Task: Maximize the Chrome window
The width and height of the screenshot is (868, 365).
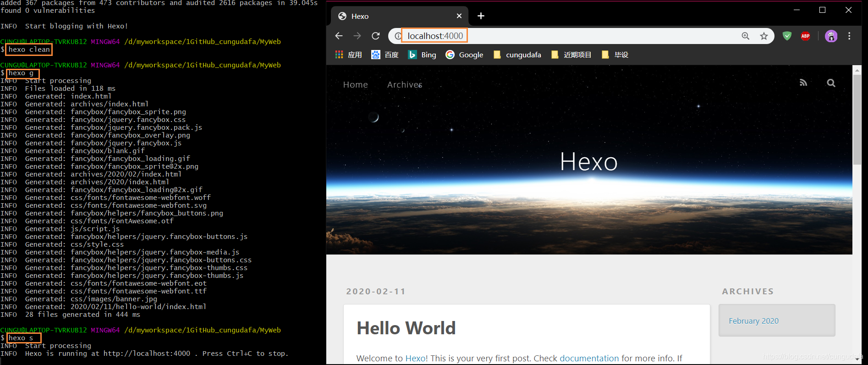Action: [823, 10]
